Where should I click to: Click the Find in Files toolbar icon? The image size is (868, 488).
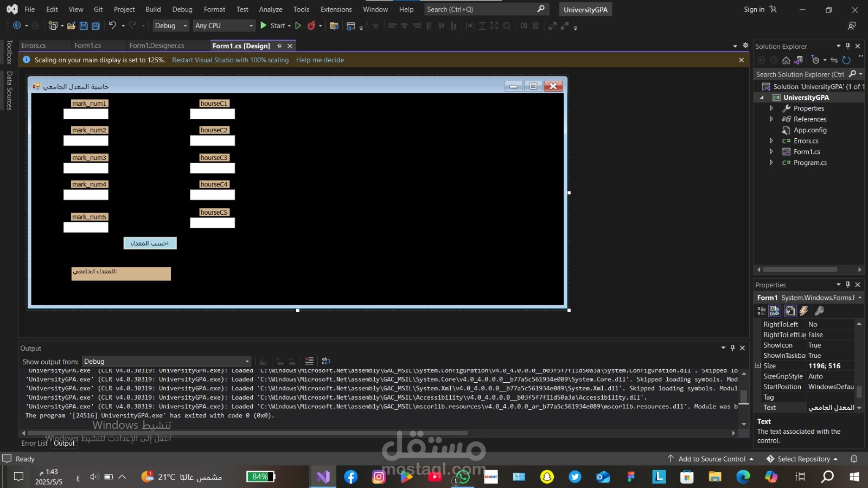click(334, 25)
